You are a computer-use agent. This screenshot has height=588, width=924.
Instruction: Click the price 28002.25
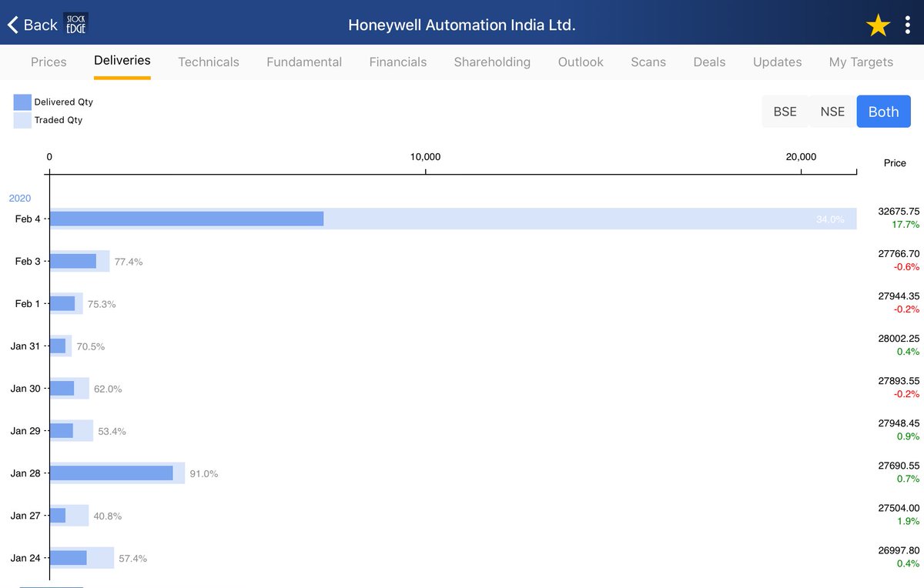[899, 338]
